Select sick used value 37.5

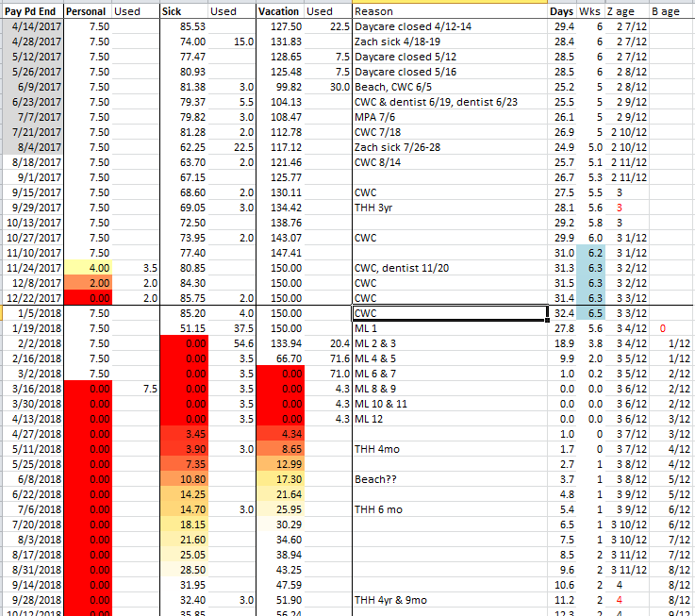(x=232, y=328)
